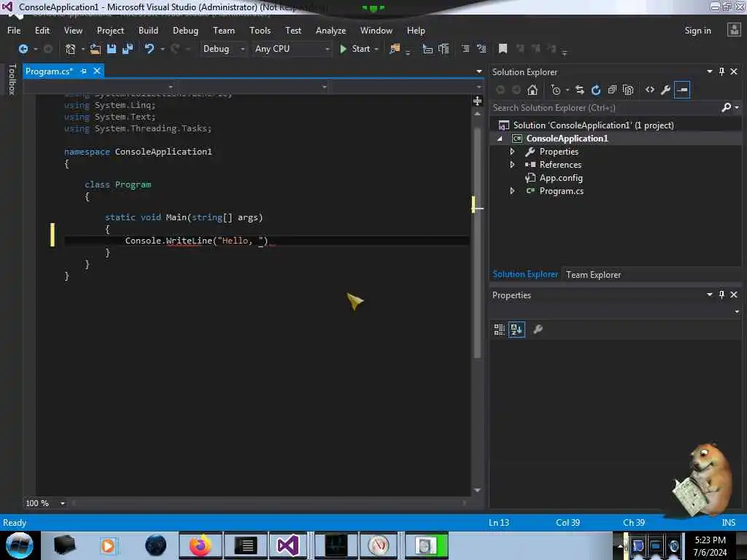Click the Property Pages wrench in Properties panel
This screenshot has width=747, height=560.
(x=538, y=330)
